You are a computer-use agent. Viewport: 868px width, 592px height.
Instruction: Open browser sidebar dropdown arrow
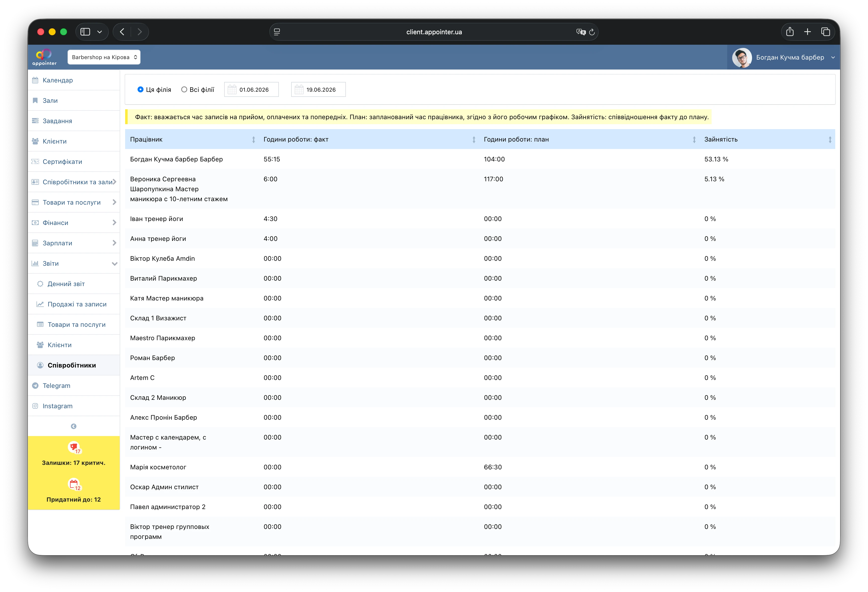tap(99, 32)
